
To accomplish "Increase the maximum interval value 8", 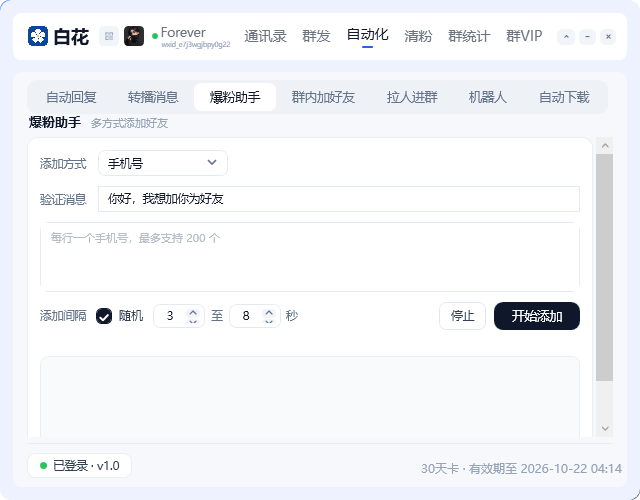I will [269, 312].
